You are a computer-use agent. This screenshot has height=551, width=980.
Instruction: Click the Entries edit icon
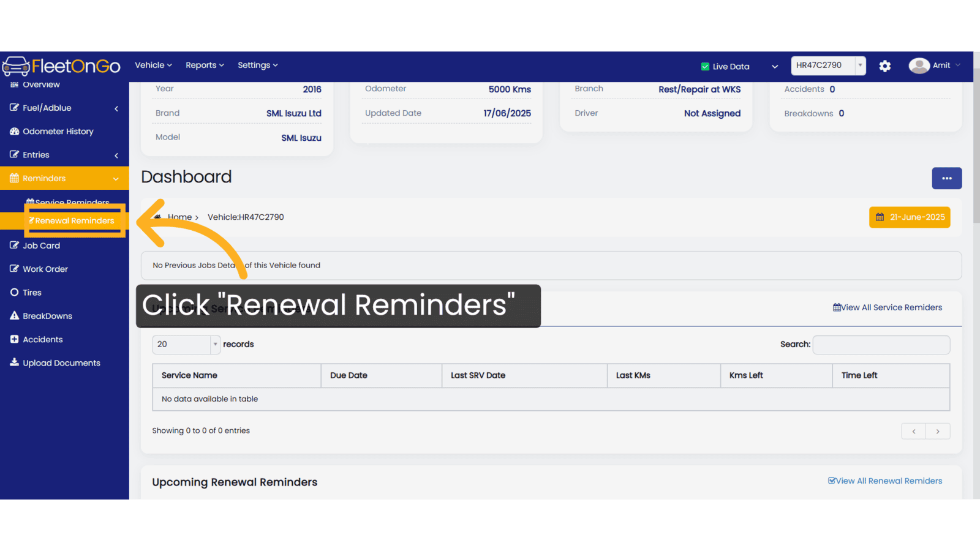[14, 155]
